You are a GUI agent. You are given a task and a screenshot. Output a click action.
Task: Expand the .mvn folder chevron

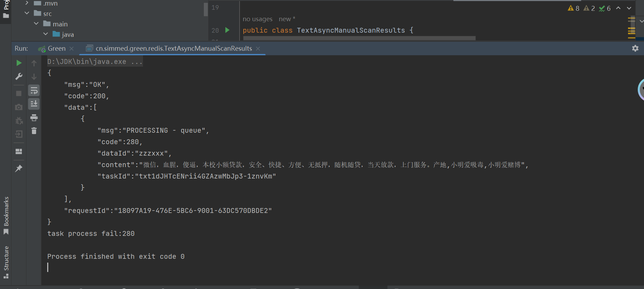pyautogui.click(x=27, y=3)
